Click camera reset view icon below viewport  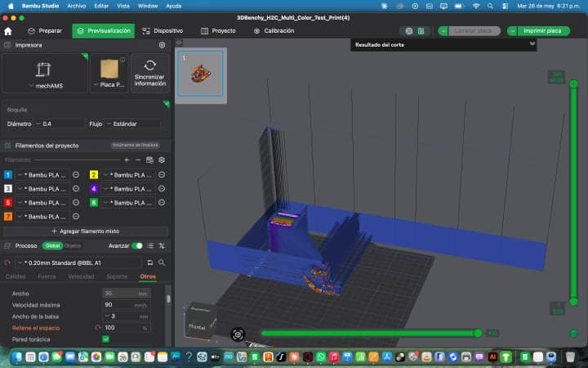tap(238, 334)
